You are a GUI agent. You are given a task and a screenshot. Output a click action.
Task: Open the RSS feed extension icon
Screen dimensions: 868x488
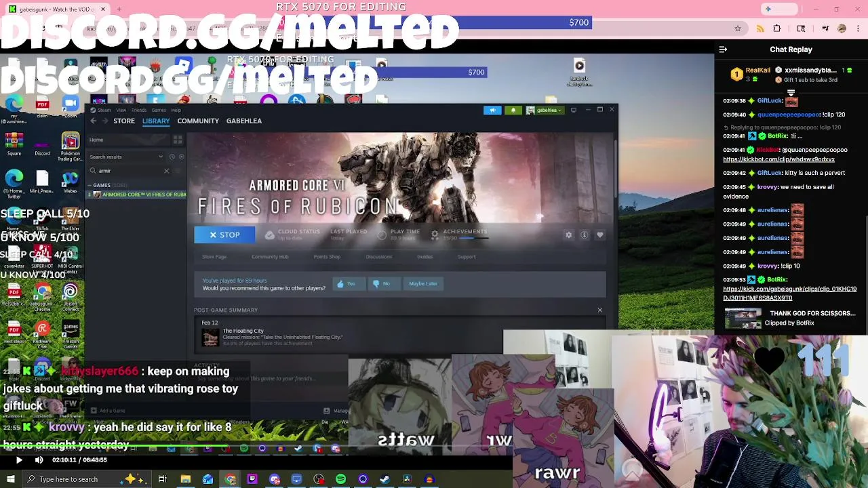760,28
